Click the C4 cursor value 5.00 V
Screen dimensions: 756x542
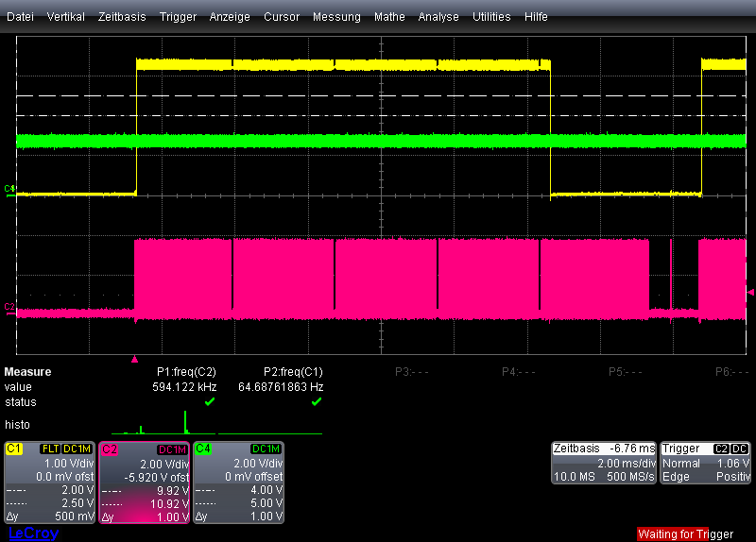[x=266, y=503]
